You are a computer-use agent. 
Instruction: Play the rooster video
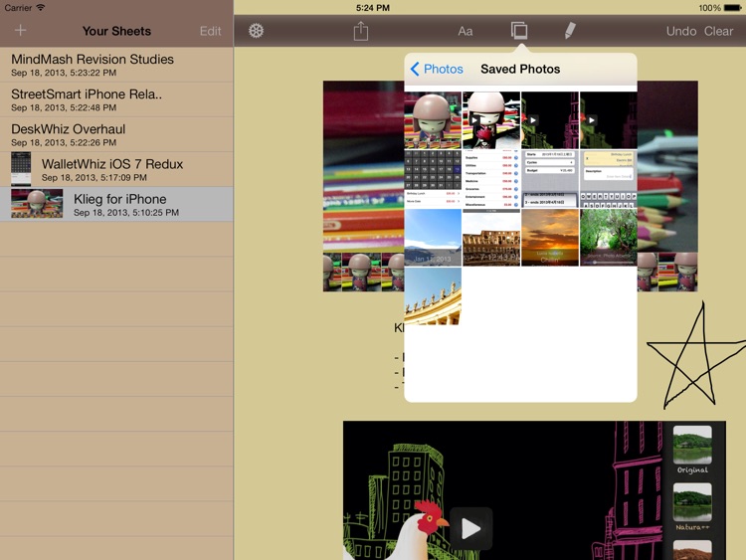(470, 528)
